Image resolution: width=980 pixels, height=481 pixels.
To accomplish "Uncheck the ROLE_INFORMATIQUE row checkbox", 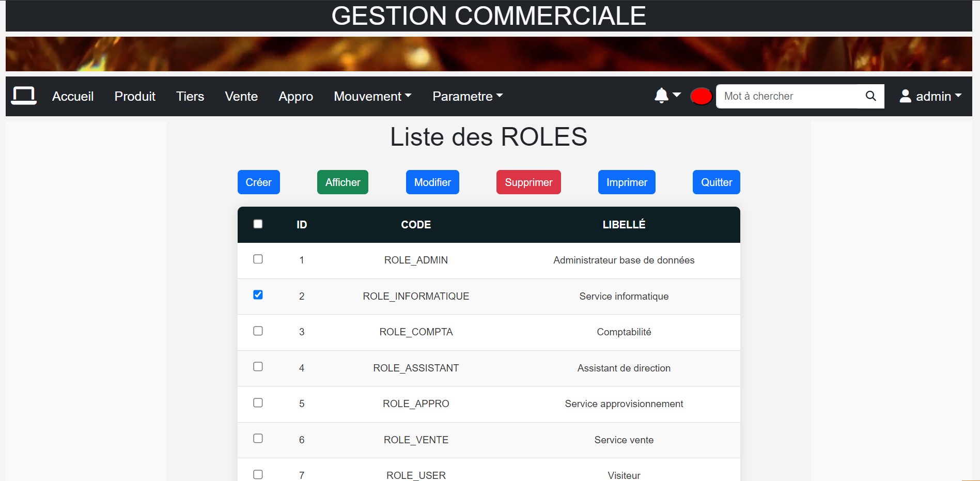I will (258, 295).
